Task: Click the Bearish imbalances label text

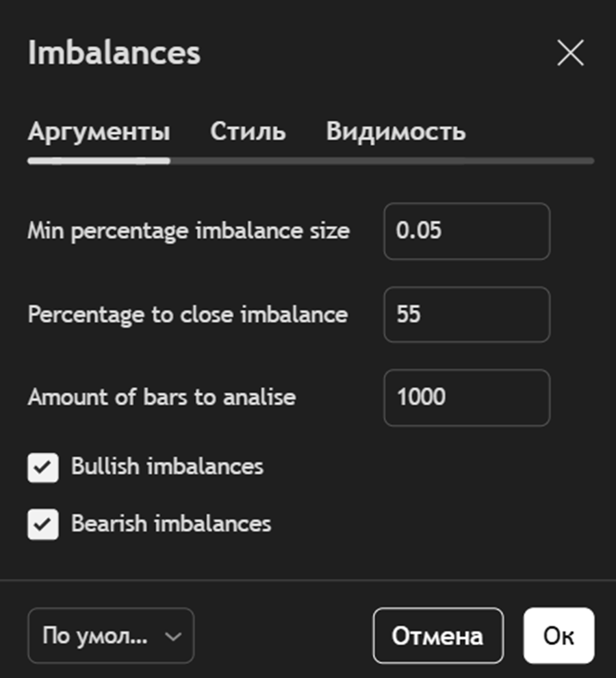Action: (x=171, y=524)
